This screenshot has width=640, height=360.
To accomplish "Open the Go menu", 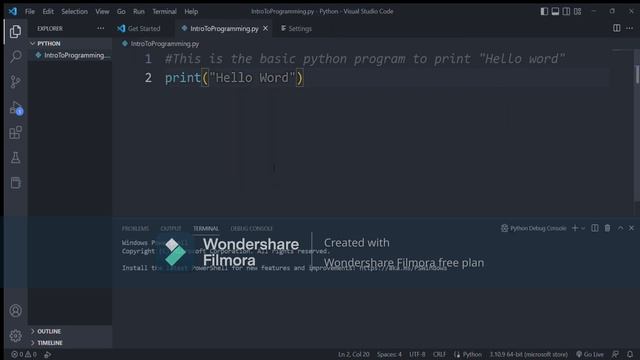I will (121, 11).
